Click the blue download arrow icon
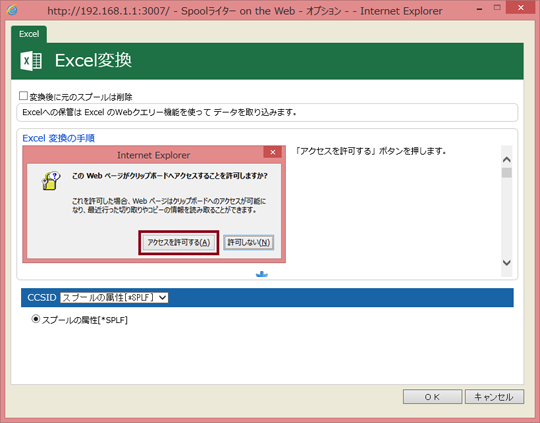Viewport: 540px width, 423px height. 262,274
